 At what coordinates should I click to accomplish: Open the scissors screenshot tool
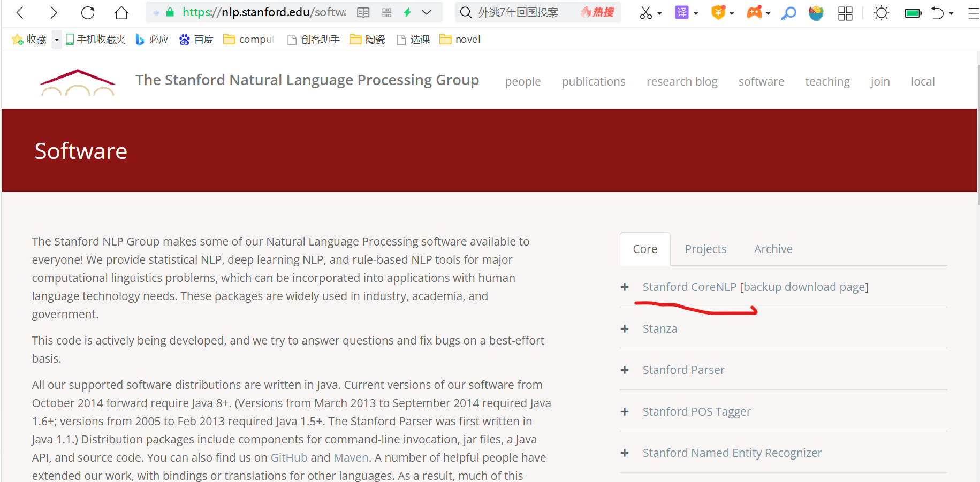(646, 13)
